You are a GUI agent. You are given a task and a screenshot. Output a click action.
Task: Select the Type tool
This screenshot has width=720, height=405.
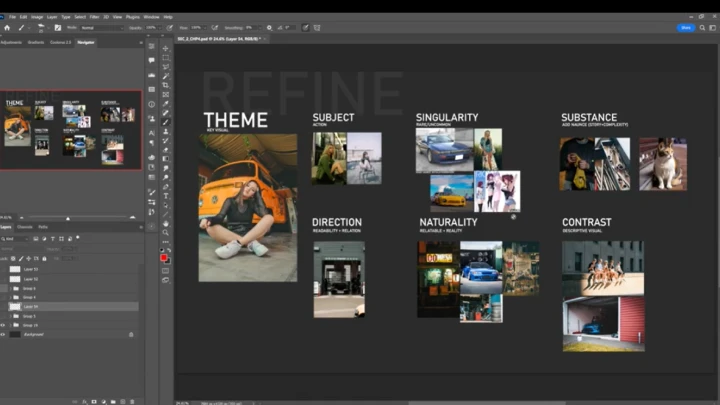[166, 196]
